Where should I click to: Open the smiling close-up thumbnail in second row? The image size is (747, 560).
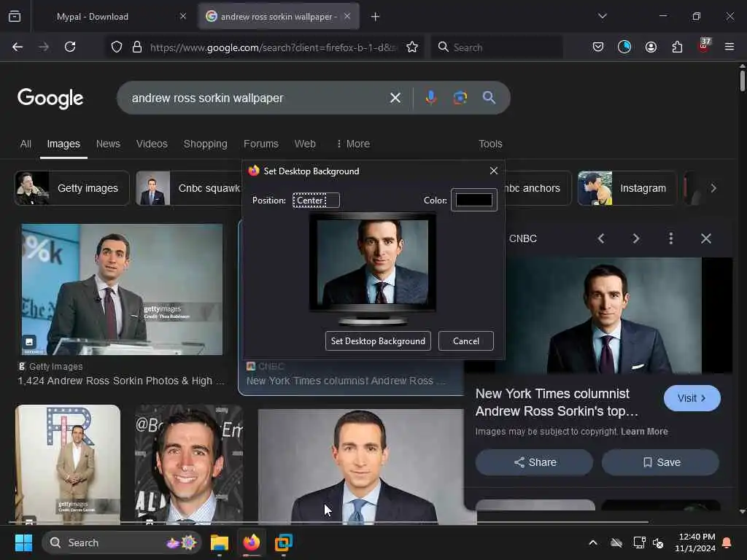point(189,464)
